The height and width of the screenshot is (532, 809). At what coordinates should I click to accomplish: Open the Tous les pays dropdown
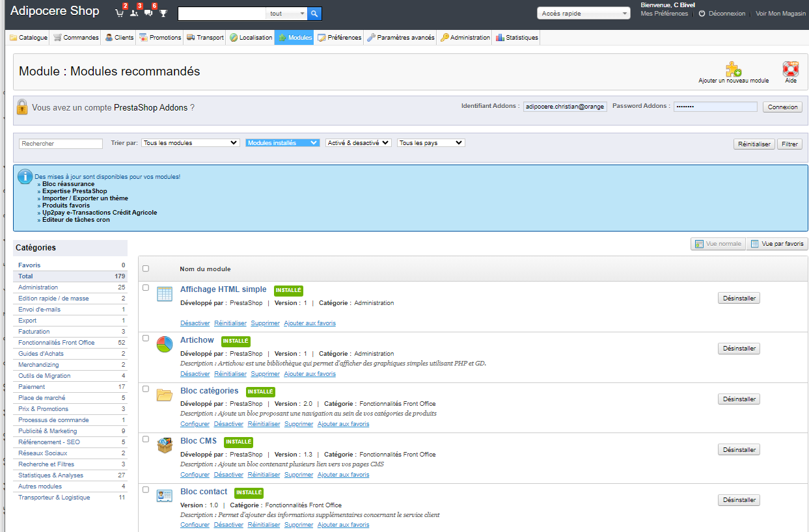431,143
